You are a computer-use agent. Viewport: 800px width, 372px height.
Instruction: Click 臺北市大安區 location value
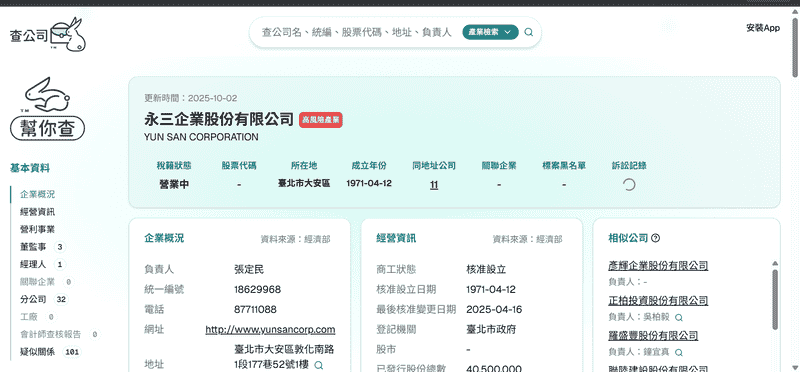click(304, 183)
